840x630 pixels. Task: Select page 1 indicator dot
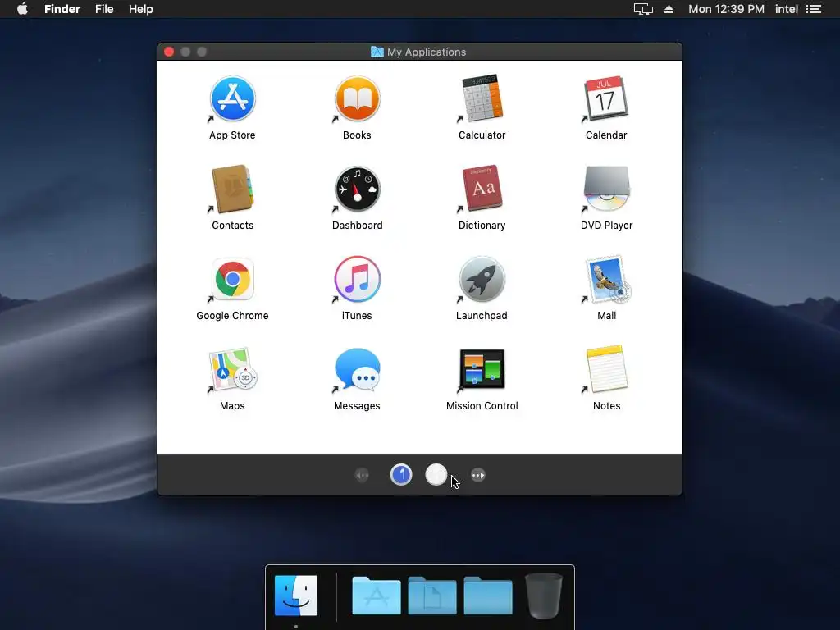pyautogui.click(x=401, y=475)
